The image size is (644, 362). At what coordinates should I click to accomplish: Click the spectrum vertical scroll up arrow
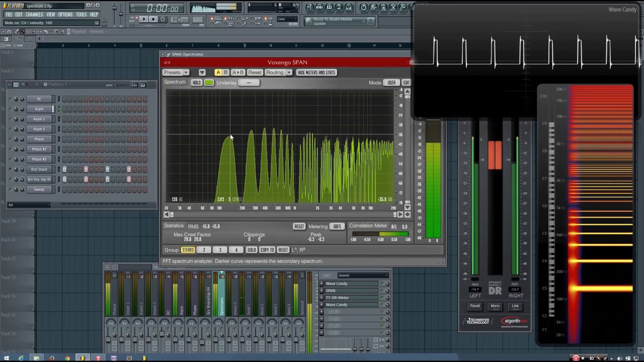point(408,92)
